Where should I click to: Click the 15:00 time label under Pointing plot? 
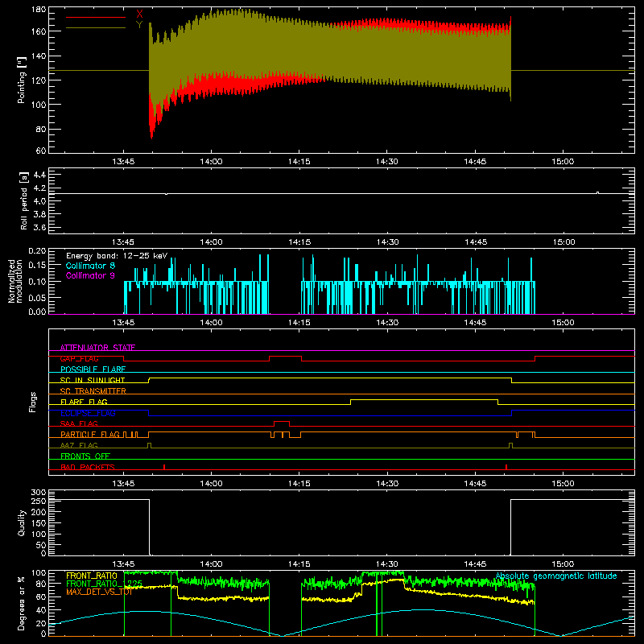[x=563, y=162]
